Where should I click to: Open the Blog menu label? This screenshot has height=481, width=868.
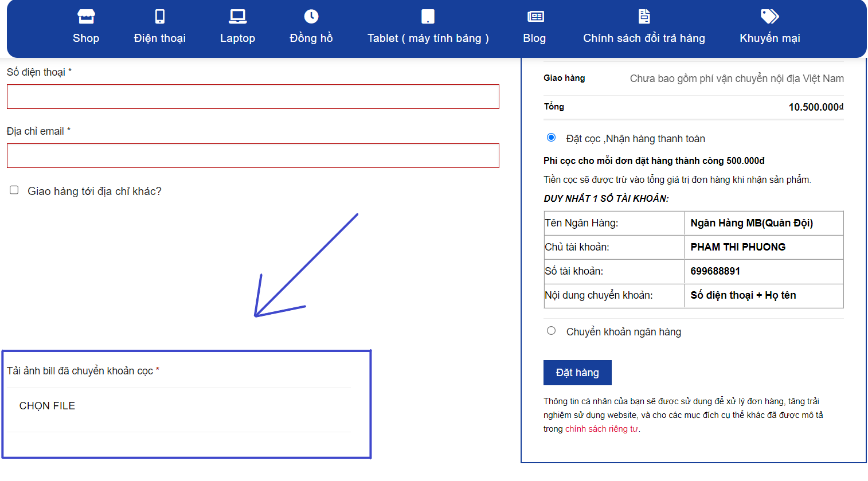[534, 38]
